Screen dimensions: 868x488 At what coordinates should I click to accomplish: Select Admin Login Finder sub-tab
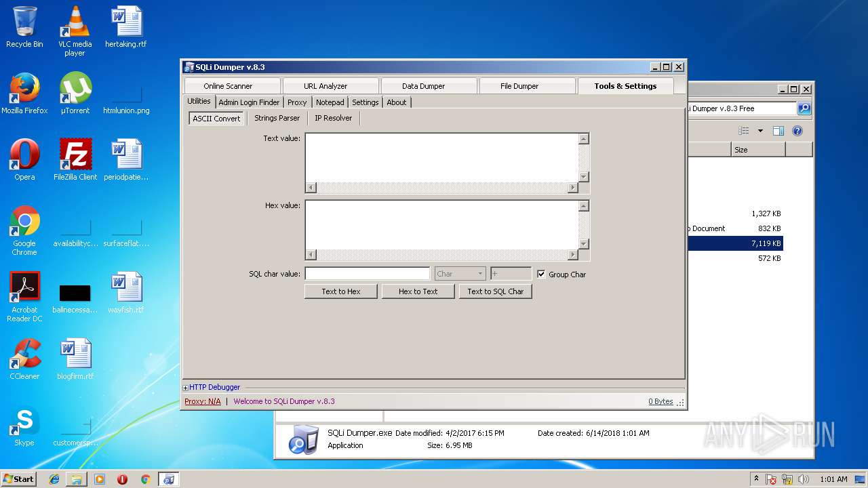[x=249, y=102]
